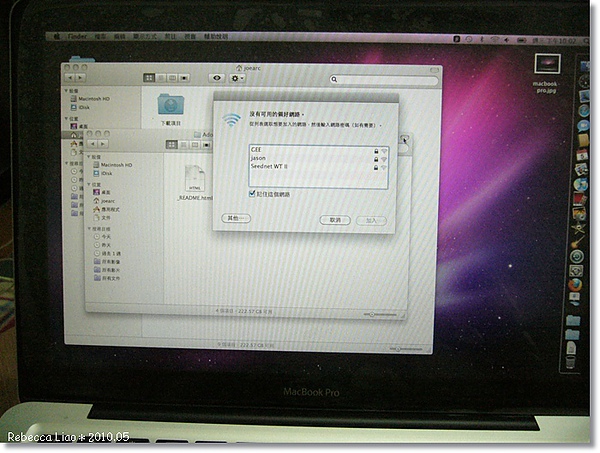Select the Seednet WT II network
Viewport: 600px width, 453px height.
[x=319, y=166]
